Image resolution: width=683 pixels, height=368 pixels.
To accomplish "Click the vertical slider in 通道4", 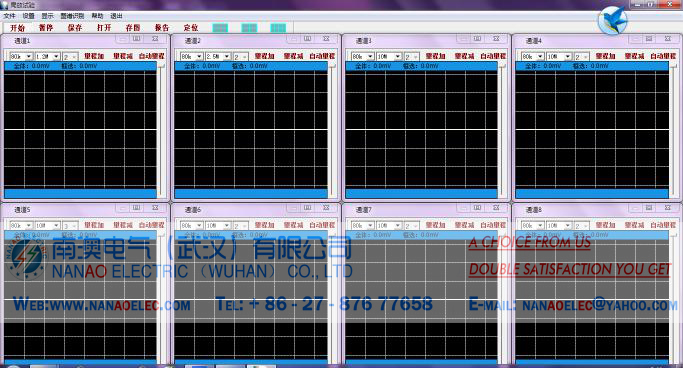I will pyautogui.click(x=673, y=131).
